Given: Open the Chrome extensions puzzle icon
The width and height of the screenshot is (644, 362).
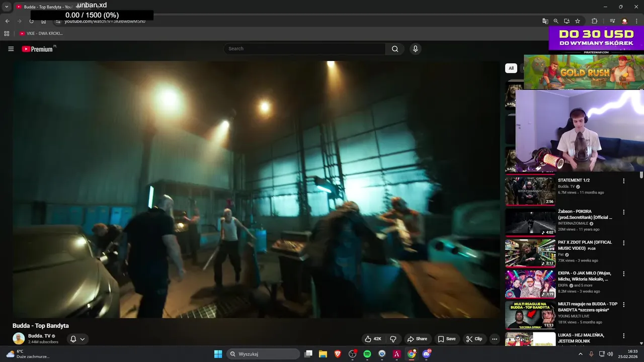Looking at the screenshot, I should coord(594,21).
